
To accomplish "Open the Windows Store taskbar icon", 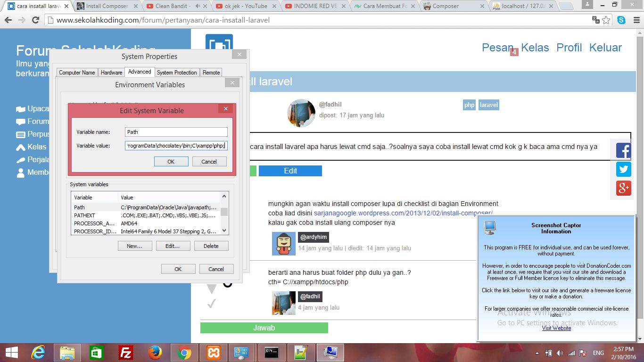I will (x=97, y=353).
